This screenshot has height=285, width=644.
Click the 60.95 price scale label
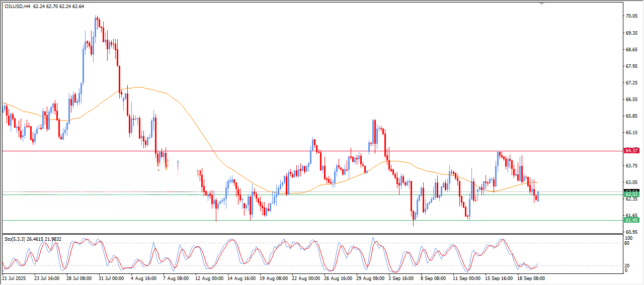pos(631,232)
